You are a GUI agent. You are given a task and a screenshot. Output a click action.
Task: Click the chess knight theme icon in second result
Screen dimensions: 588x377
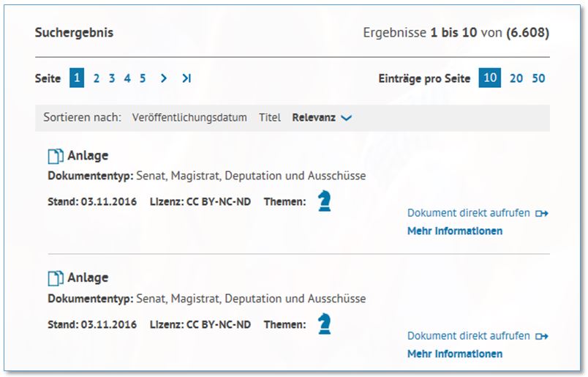[325, 323]
